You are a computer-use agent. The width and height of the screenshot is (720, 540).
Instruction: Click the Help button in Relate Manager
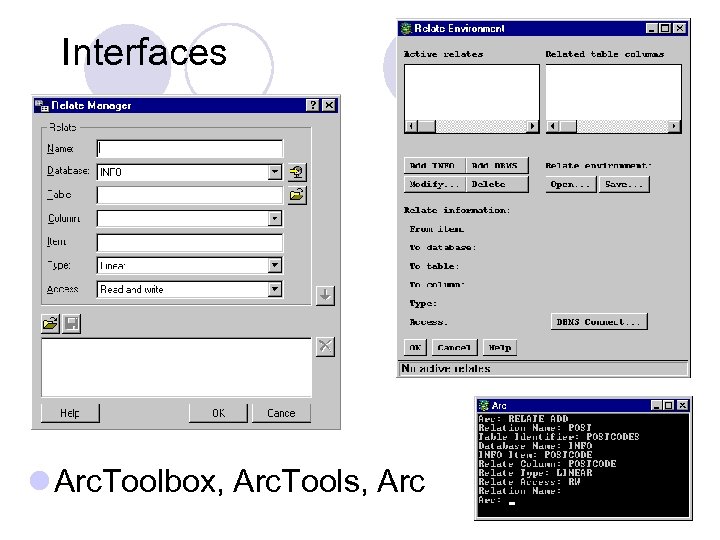(70, 413)
